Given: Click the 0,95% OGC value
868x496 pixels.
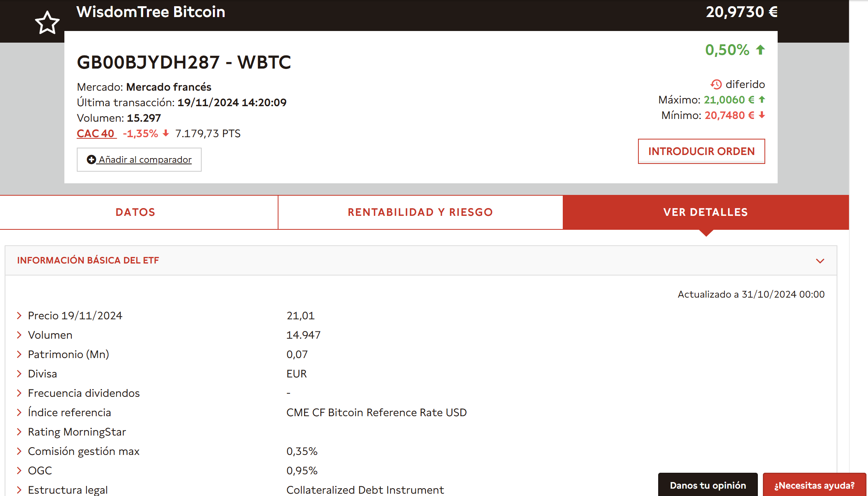Looking at the screenshot, I should point(302,470).
